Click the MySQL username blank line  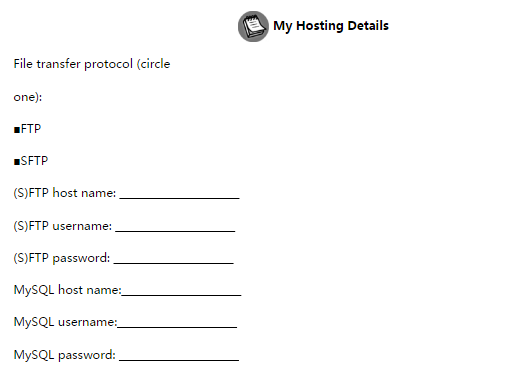click(177, 327)
